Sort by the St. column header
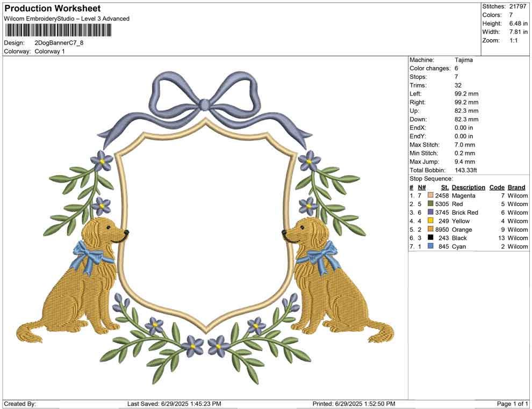 point(444,187)
